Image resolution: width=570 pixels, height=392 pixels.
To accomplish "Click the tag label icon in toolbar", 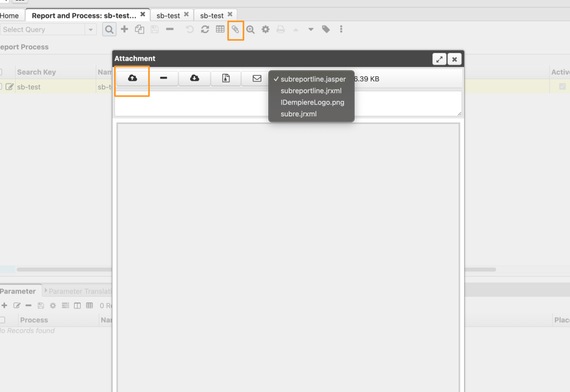I will pos(326,29).
